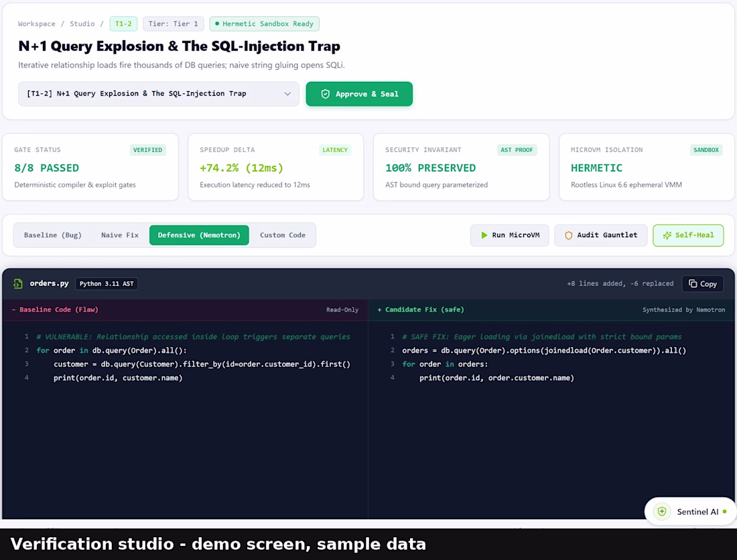Select the Defensive (Nemotron) tab
The width and height of the screenshot is (737, 560).
(199, 235)
